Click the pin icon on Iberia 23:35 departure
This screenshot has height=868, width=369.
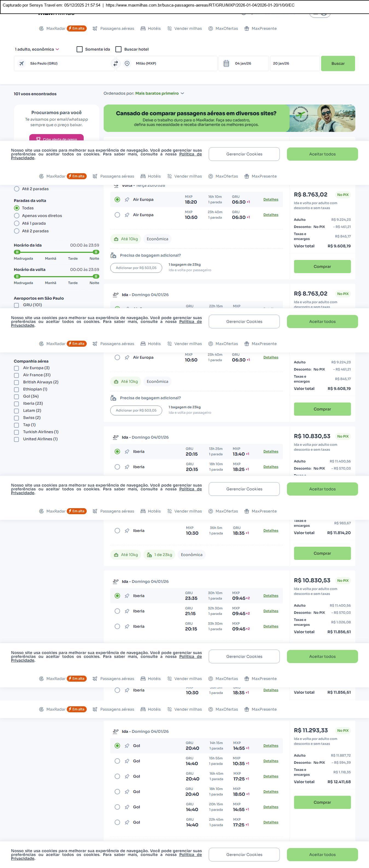pyautogui.click(x=127, y=596)
